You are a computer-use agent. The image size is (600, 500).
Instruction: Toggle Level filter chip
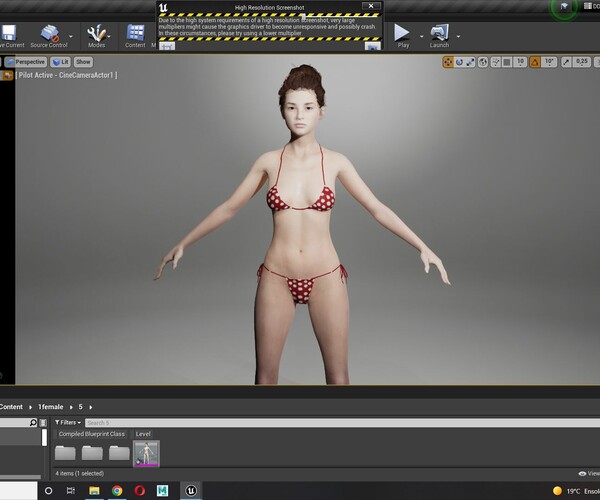143,434
